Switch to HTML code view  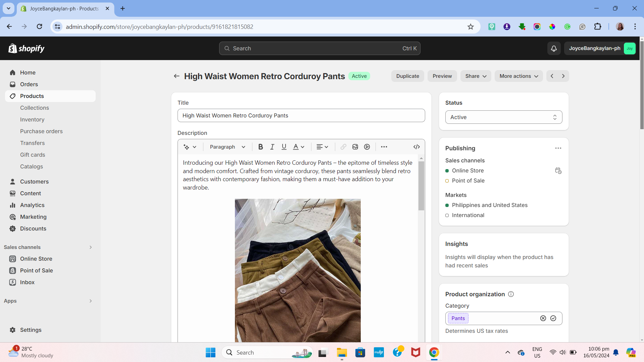click(416, 147)
